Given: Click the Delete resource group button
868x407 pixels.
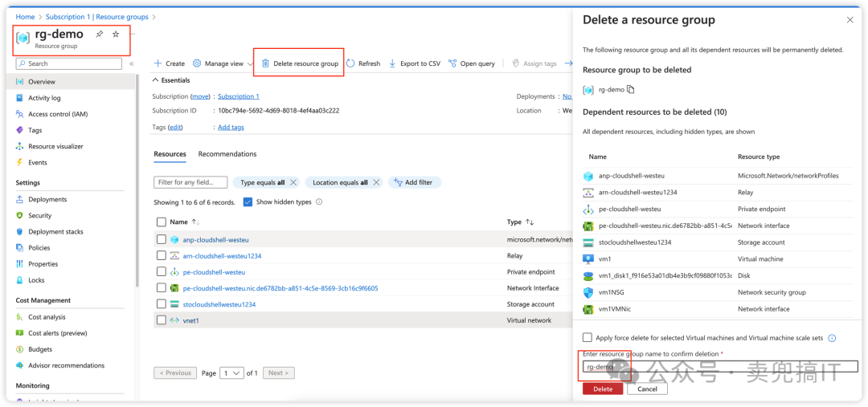Looking at the screenshot, I should pyautogui.click(x=300, y=63).
